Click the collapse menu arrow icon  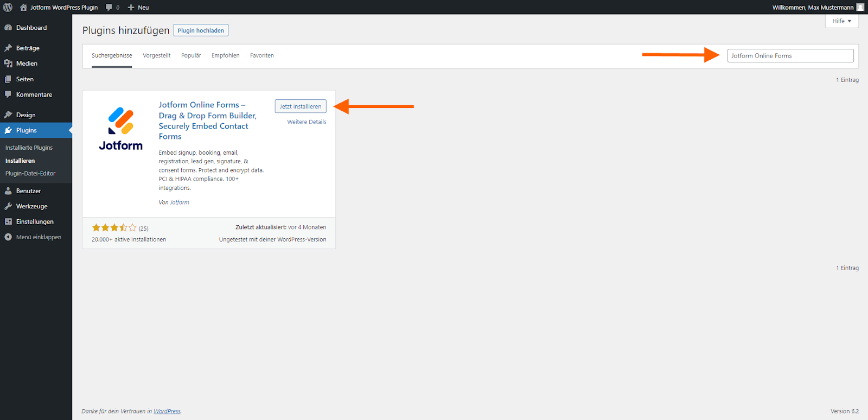[x=8, y=237]
